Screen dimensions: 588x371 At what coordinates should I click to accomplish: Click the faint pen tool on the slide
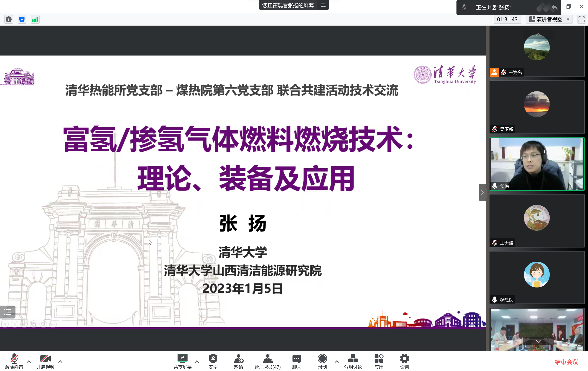[24, 324]
